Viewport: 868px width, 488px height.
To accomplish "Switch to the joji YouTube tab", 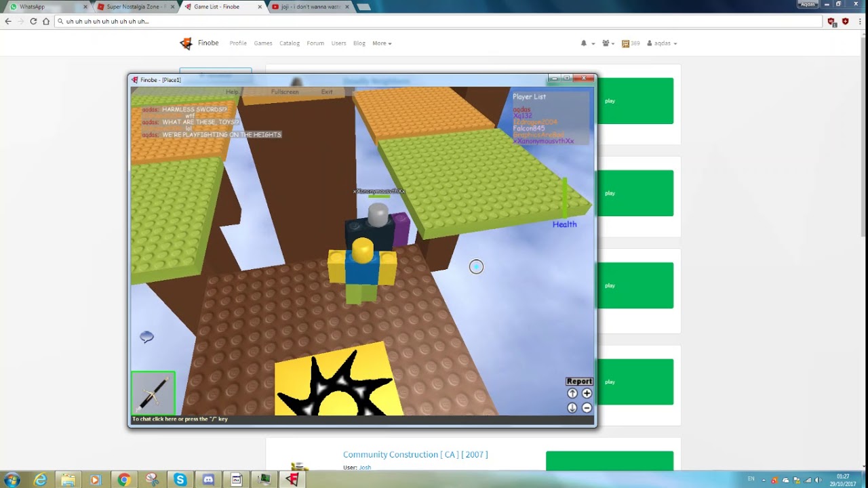I will pos(309,7).
